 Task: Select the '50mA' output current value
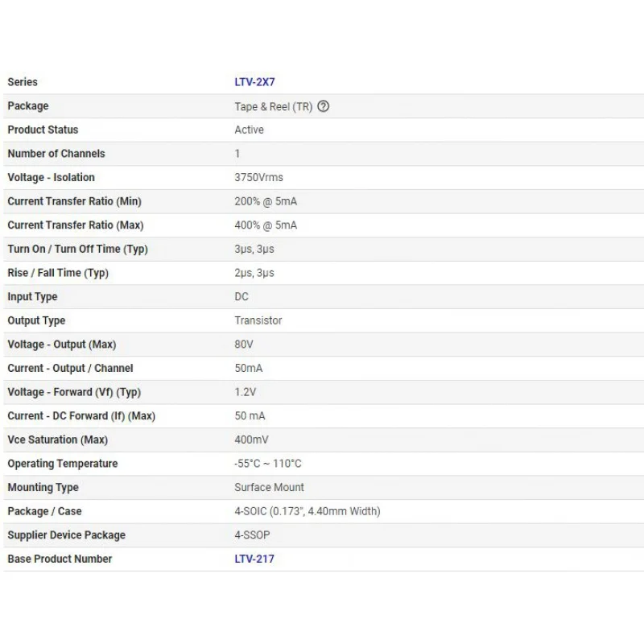point(248,368)
